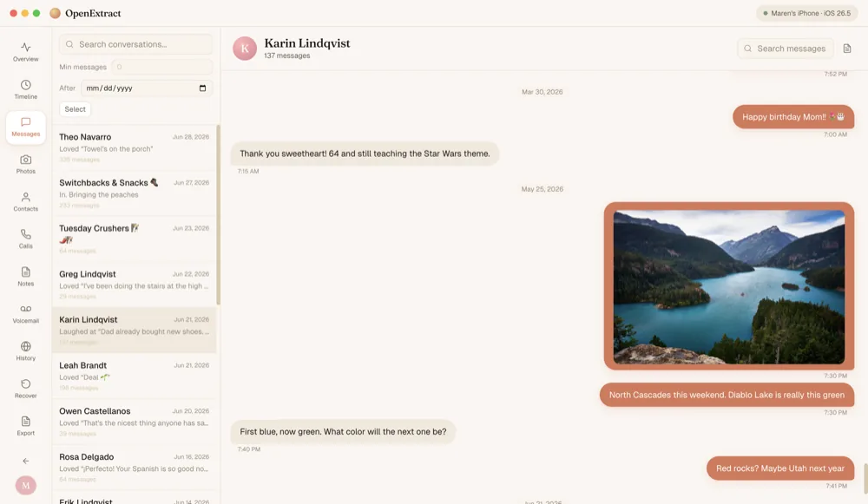The height and width of the screenshot is (504, 868).
Task: Select the Messages sidebar item
Action: click(x=25, y=128)
